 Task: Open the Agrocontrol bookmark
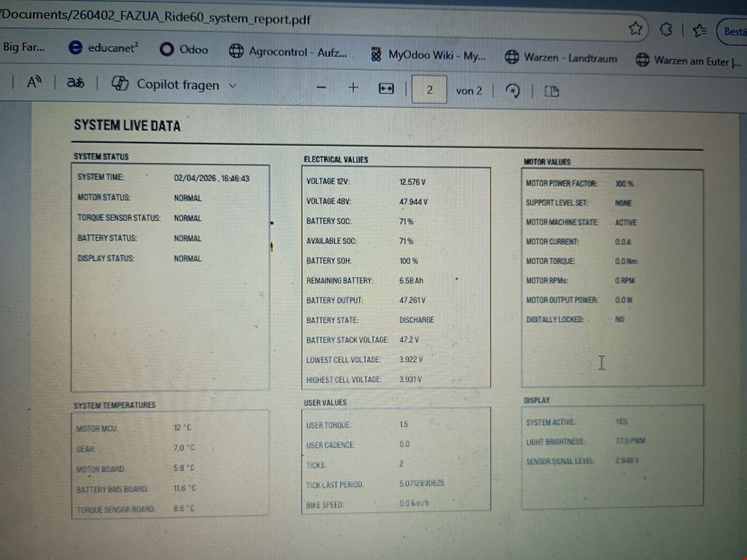[x=287, y=52]
